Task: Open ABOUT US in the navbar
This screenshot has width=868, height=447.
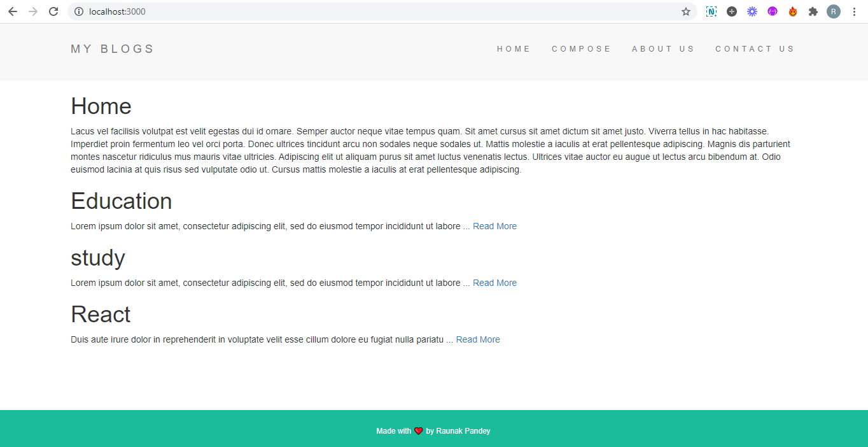Action: pos(663,49)
